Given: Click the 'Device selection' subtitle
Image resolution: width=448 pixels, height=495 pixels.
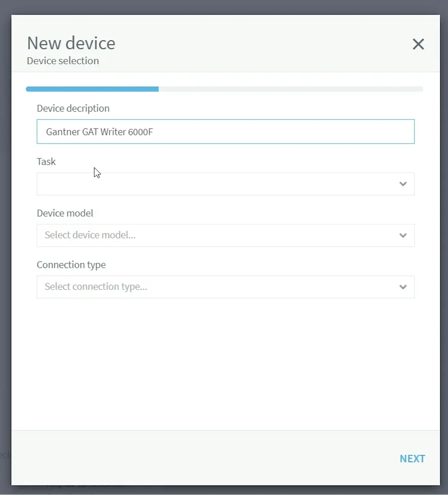Looking at the screenshot, I should 63,60.
